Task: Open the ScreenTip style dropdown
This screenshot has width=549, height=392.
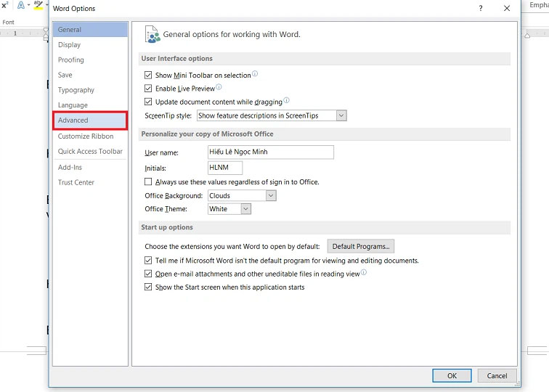Action: [341, 115]
